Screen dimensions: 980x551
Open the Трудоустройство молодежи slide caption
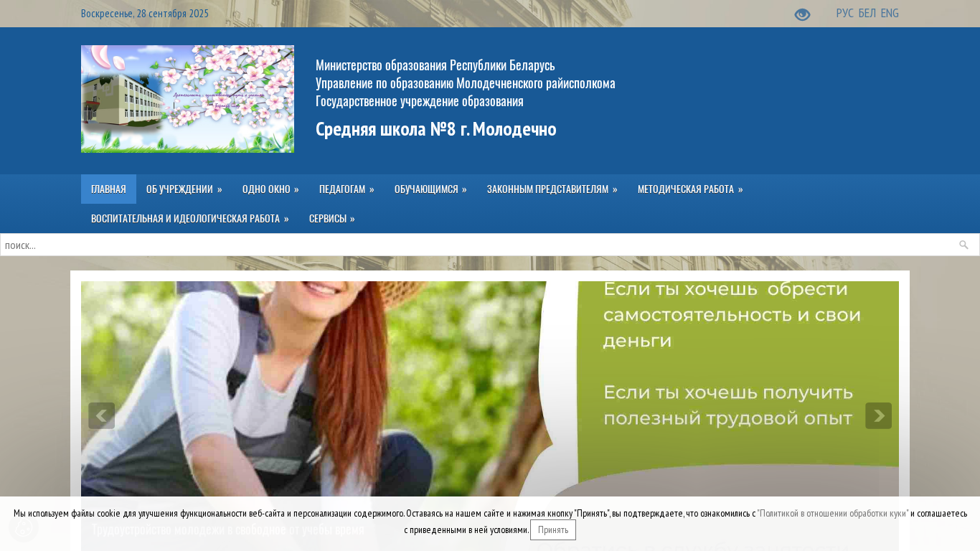point(228,530)
